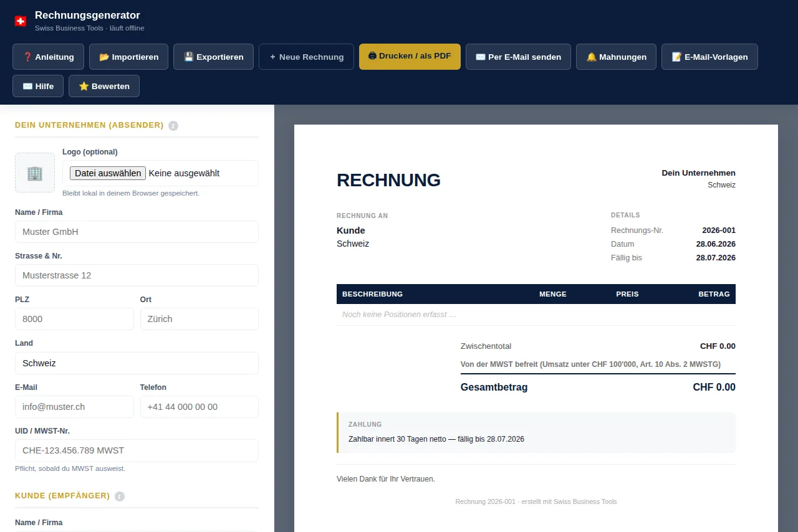
Task: Click Datei auswählen to upload logo
Action: pyautogui.click(x=108, y=173)
